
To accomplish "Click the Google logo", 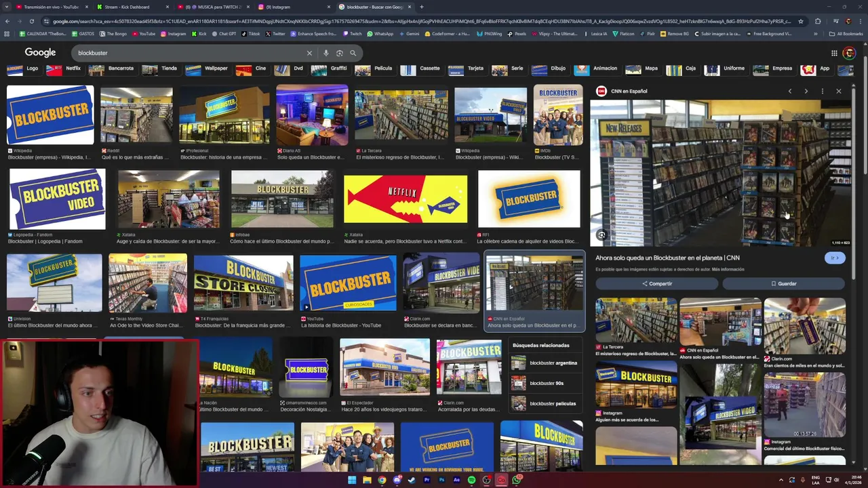I will click(40, 53).
